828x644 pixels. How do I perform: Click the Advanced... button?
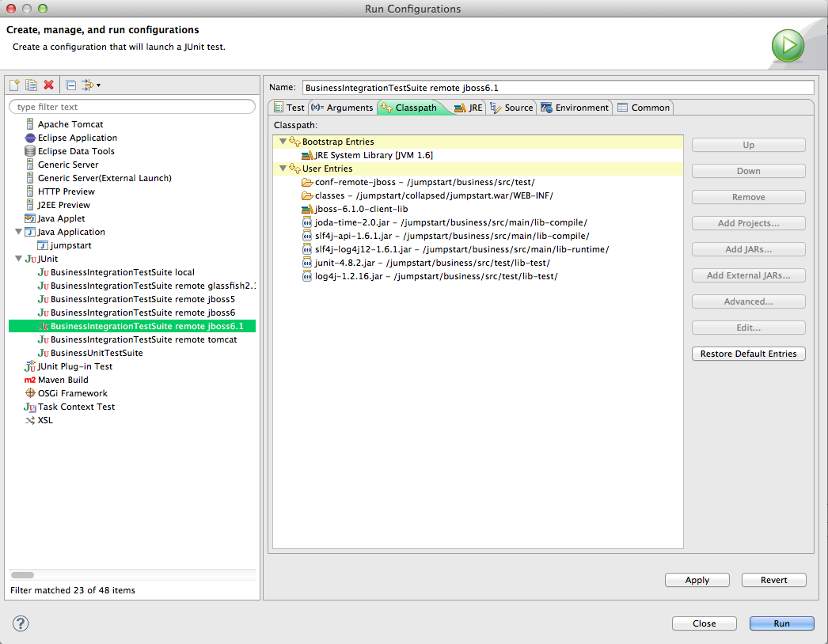tap(748, 301)
